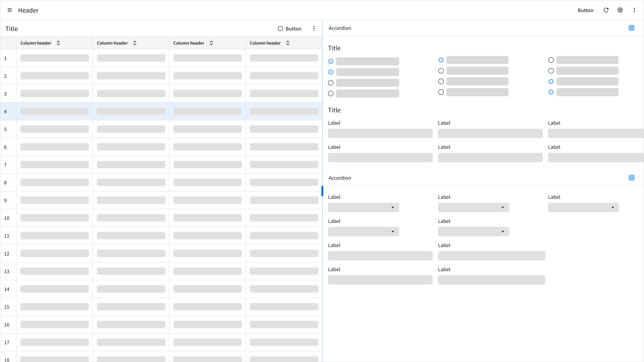Click the blue panel splitter handle
Viewport: 644px width, 362px height.
point(322,191)
